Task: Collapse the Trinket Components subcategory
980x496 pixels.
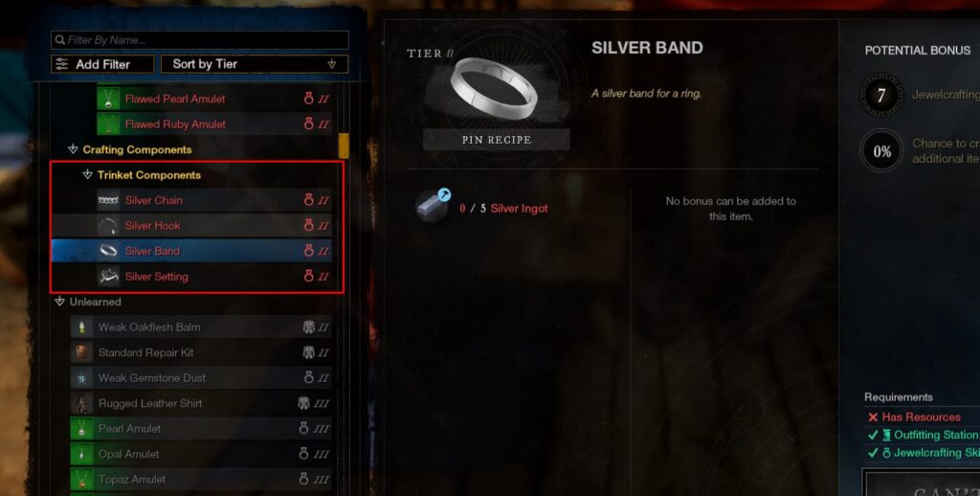Action: [x=87, y=175]
